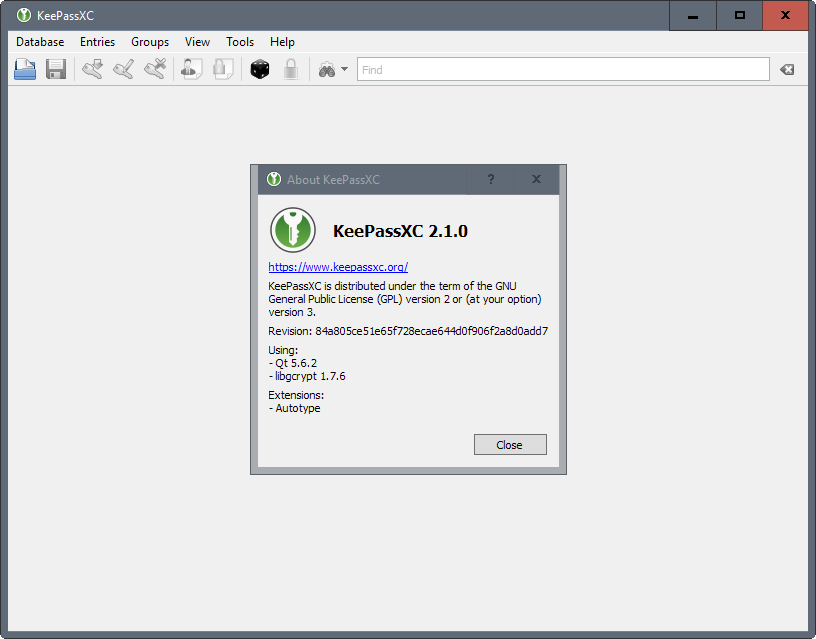Open the Database menu
This screenshot has width=816, height=639.
pos(40,42)
